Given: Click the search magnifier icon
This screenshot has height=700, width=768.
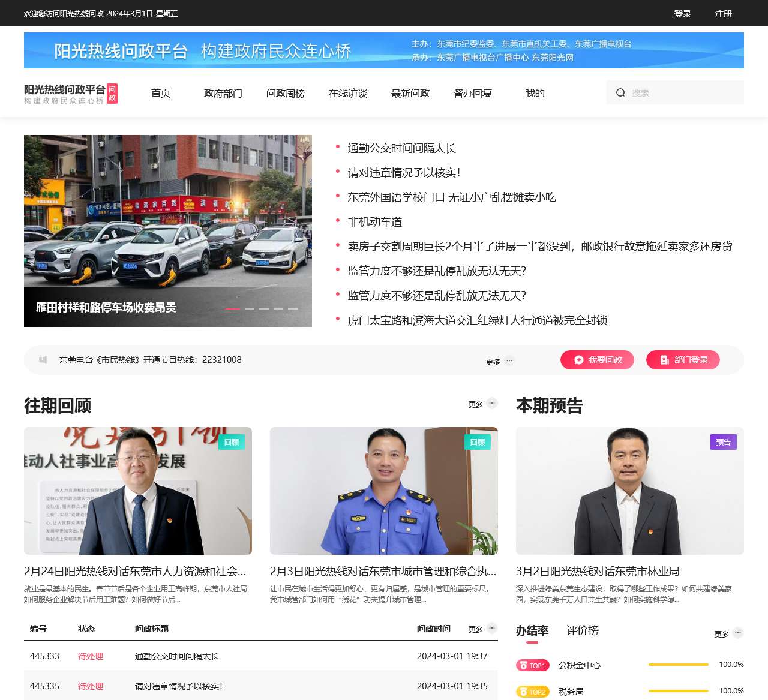Looking at the screenshot, I should point(620,92).
